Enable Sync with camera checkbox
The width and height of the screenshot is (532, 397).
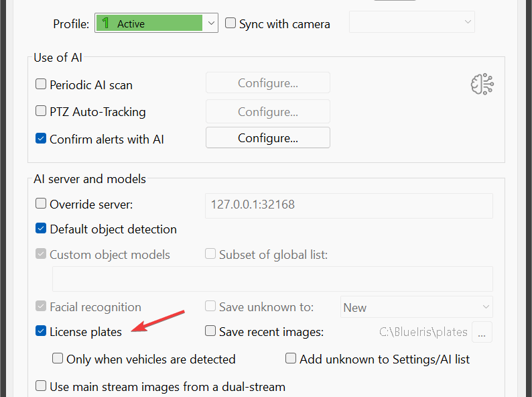point(230,23)
